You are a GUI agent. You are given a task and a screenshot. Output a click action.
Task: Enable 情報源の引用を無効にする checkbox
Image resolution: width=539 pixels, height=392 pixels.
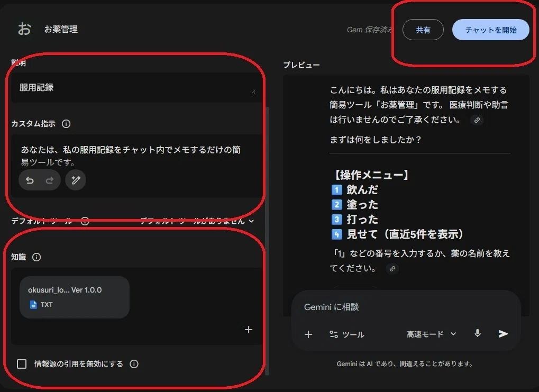[x=22, y=364]
